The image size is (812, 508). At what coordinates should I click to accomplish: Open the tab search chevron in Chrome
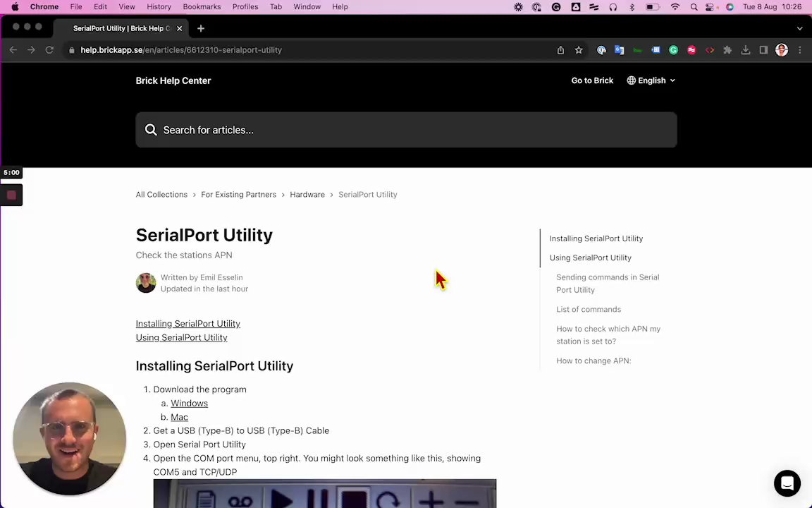(799, 28)
